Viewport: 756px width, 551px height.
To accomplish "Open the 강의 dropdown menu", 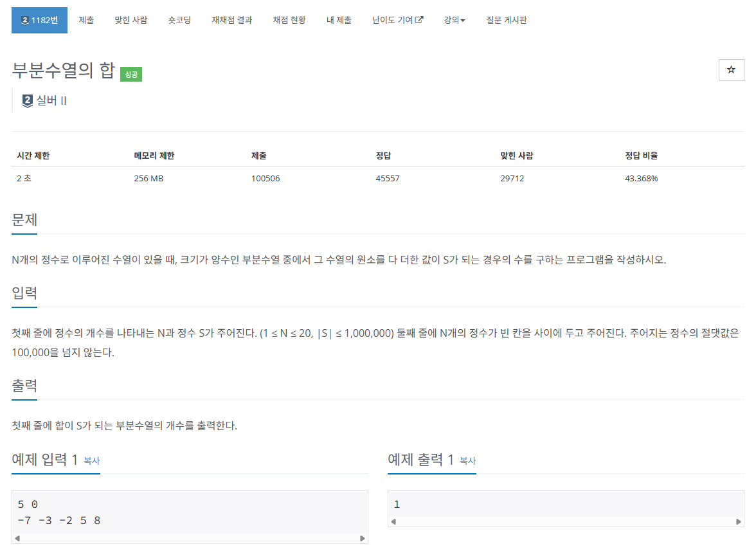I will tap(455, 20).
